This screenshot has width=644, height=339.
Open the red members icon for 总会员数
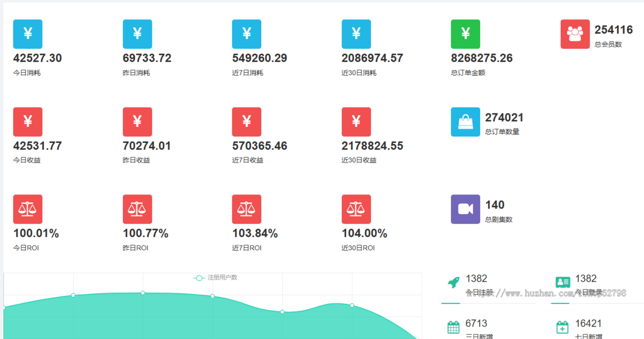click(575, 34)
